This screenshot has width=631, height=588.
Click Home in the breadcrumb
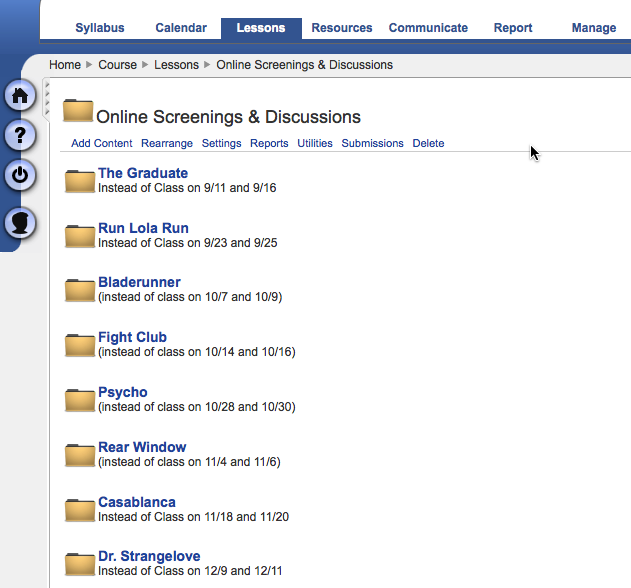point(65,65)
